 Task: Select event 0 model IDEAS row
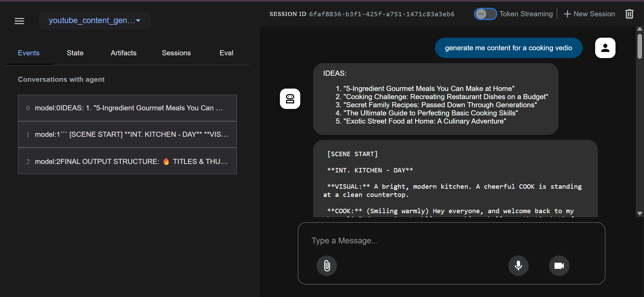(x=127, y=108)
